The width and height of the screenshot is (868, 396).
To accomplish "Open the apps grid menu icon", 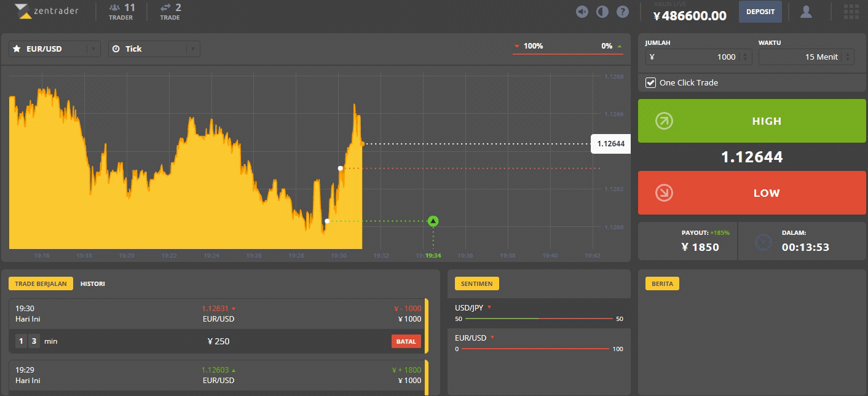I will click(851, 12).
